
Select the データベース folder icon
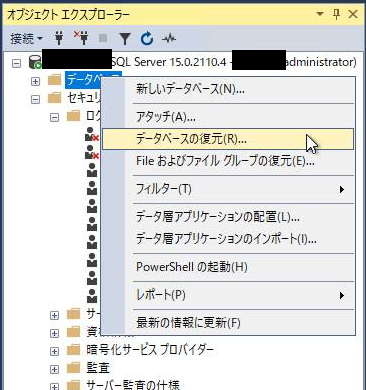54,80
